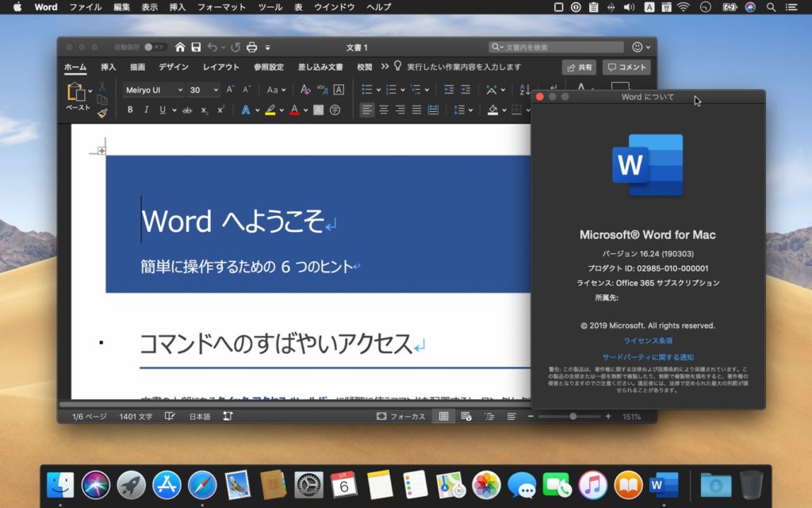Click the zoom slider at bottom right
Image resolution: width=812 pixels, height=508 pixels.
575,414
